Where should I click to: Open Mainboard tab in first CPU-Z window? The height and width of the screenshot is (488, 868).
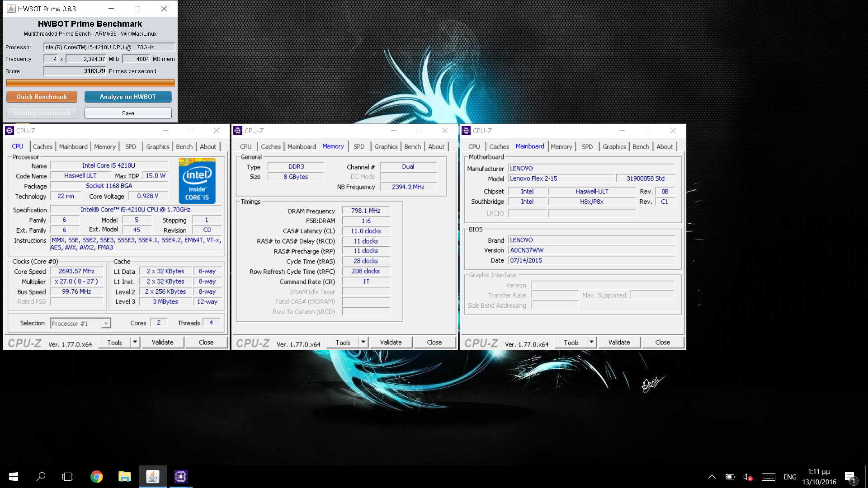tap(73, 146)
